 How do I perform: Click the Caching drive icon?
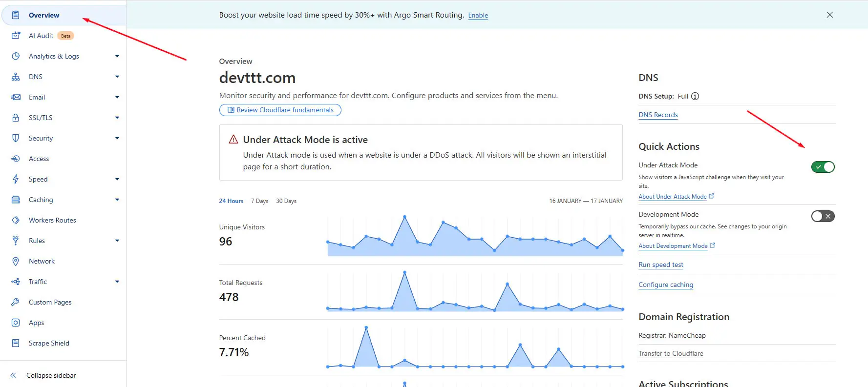click(x=16, y=200)
